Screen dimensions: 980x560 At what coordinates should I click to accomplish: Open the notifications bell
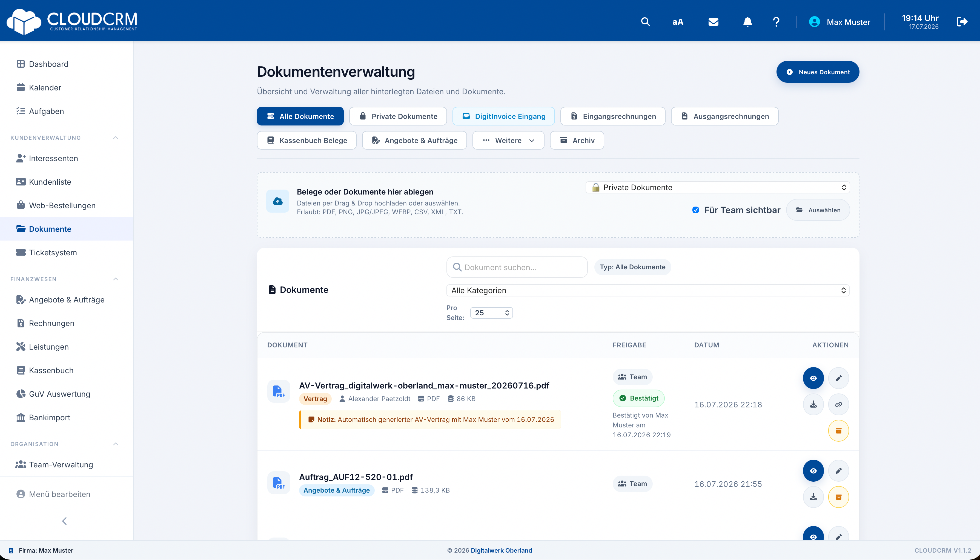click(x=747, y=22)
